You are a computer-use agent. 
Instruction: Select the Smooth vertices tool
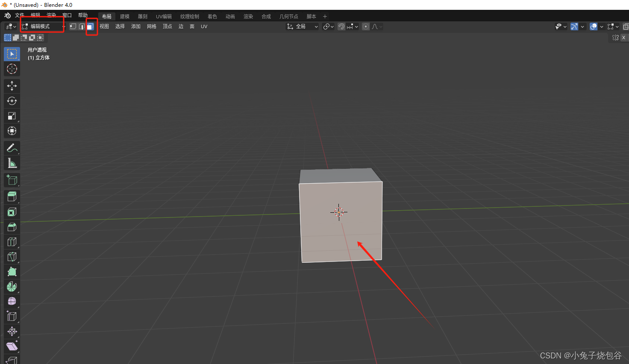12,302
